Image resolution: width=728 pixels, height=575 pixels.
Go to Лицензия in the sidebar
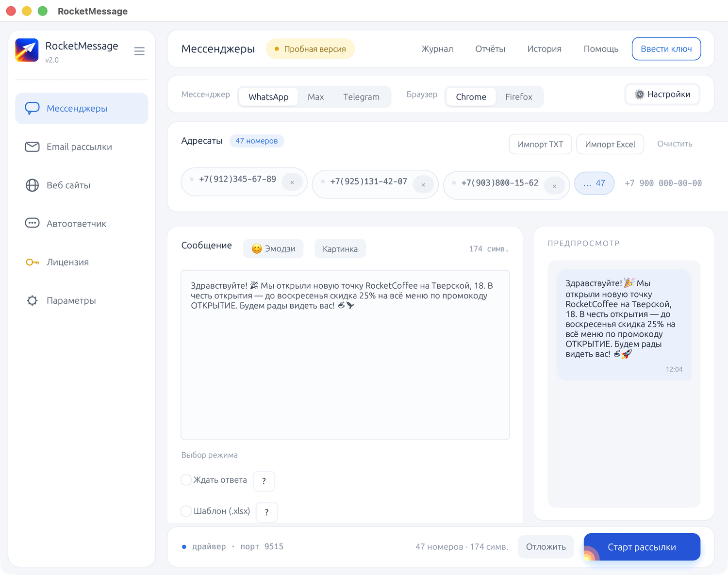tap(82, 262)
